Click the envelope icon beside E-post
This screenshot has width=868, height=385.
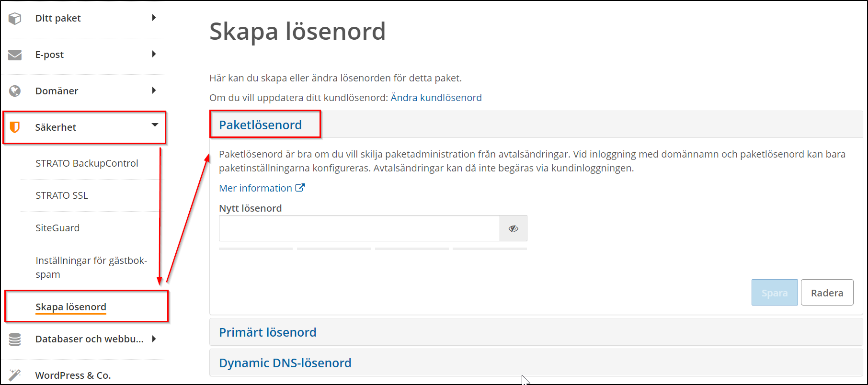tap(15, 55)
